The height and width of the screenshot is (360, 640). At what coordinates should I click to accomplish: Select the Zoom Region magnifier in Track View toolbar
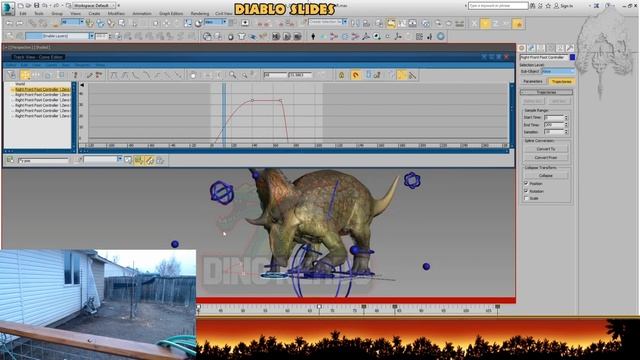[244, 75]
